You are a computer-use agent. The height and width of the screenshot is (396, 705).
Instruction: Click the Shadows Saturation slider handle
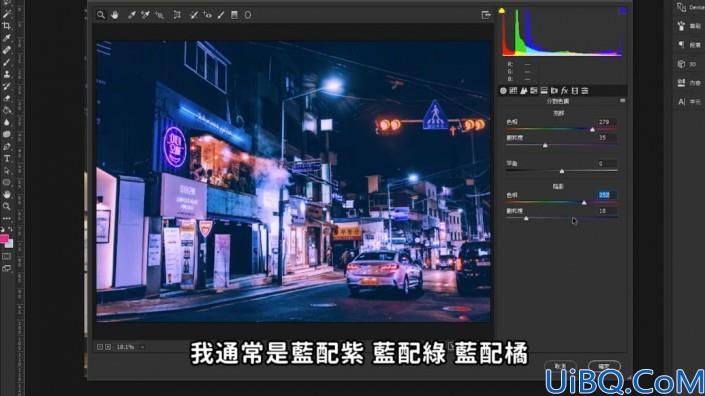[526, 218]
